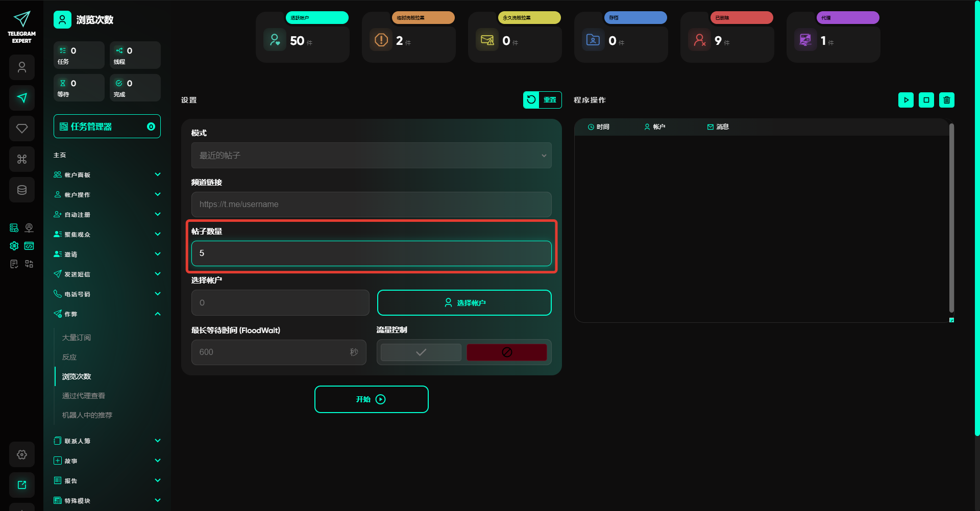Open the command symbol sidebar icon
Viewport: 980px width, 511px height.
(22, 159)
